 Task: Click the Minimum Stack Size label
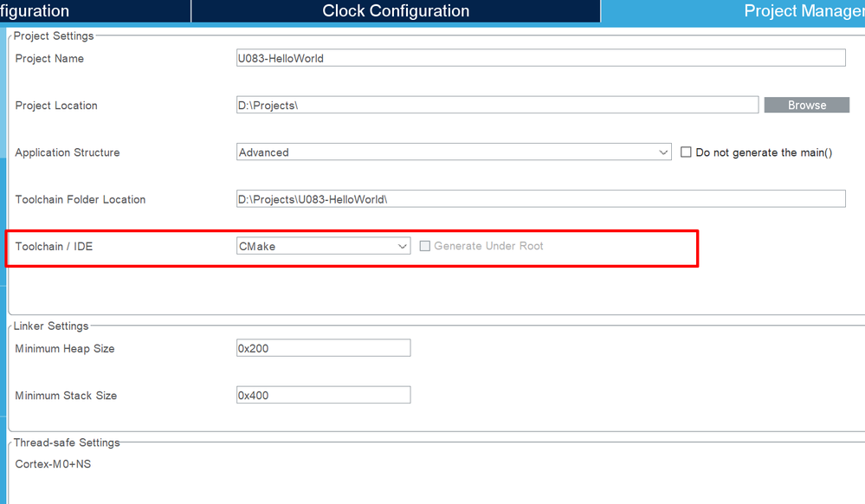click(x=66, y=395)
